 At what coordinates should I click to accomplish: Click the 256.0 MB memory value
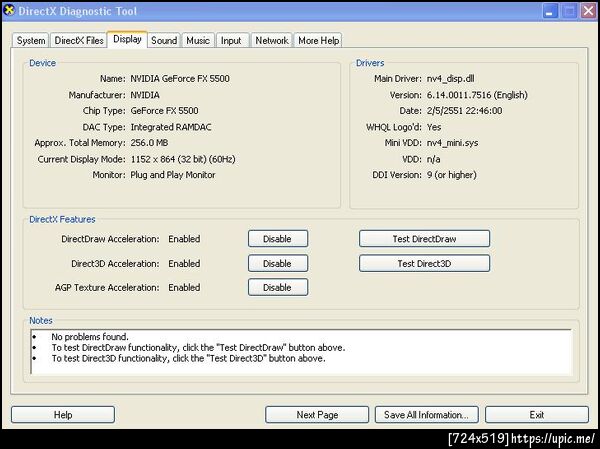(x=149, y=143)
